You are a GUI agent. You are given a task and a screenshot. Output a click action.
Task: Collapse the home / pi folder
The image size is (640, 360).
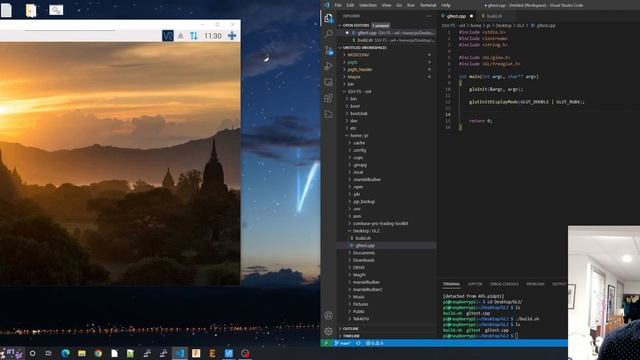click(359, 136)
